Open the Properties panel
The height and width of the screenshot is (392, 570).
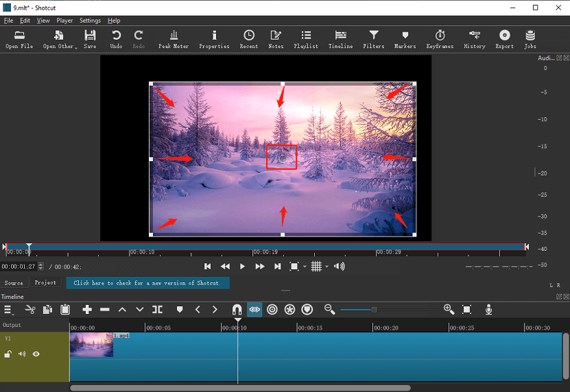214,39
